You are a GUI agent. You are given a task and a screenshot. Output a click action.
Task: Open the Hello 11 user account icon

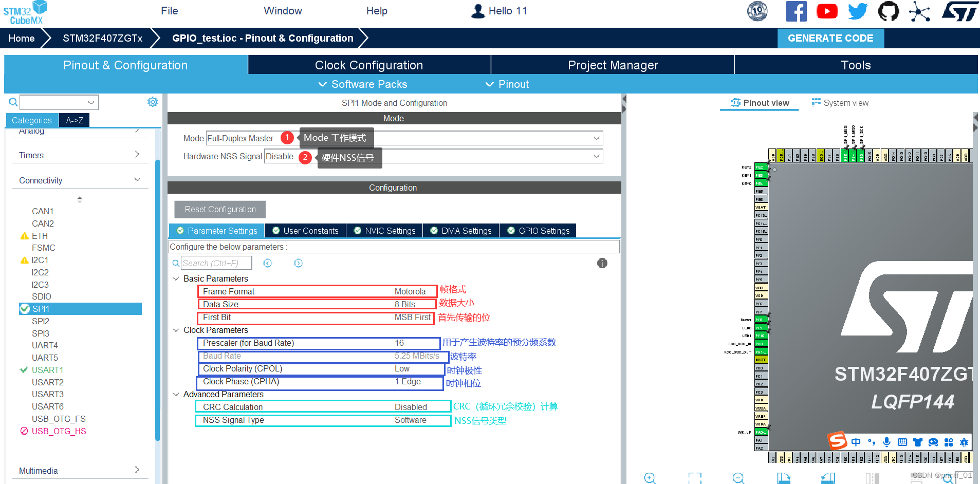pos(478,11)
